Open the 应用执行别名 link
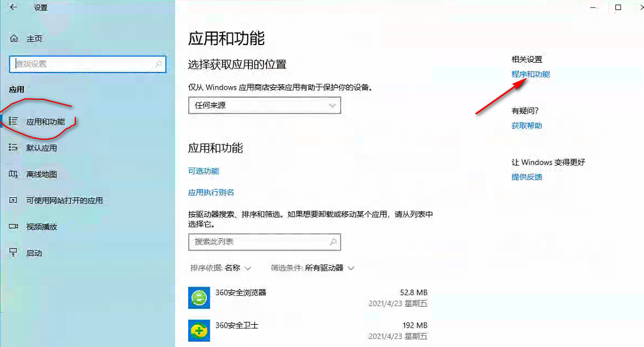This screenshot has width=644, height=347. 211,192
